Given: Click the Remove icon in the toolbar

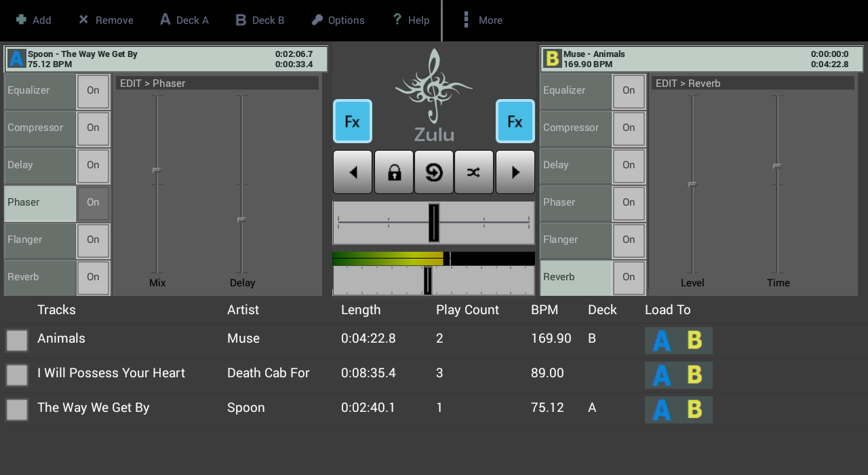Looking at the screenshot, I should [x=83, y=20].
